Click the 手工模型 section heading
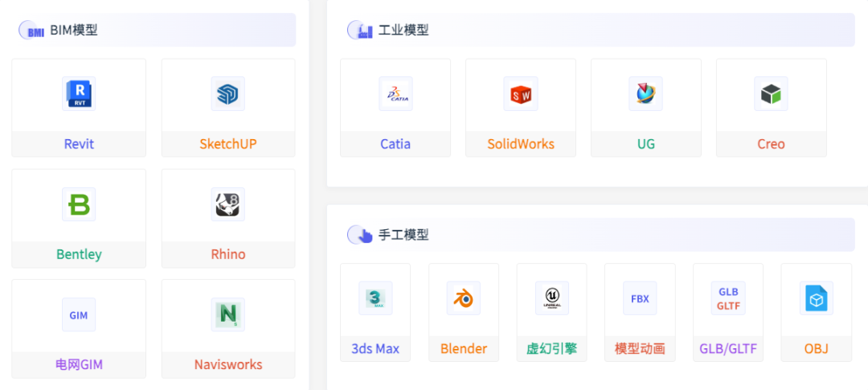868x390 pixels. [x=403, y=235]
